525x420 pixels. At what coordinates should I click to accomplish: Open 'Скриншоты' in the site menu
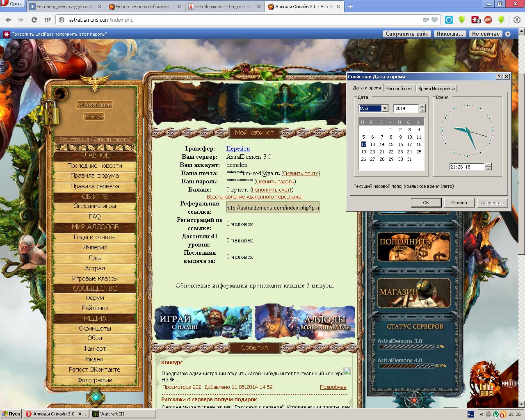(95, 329)
